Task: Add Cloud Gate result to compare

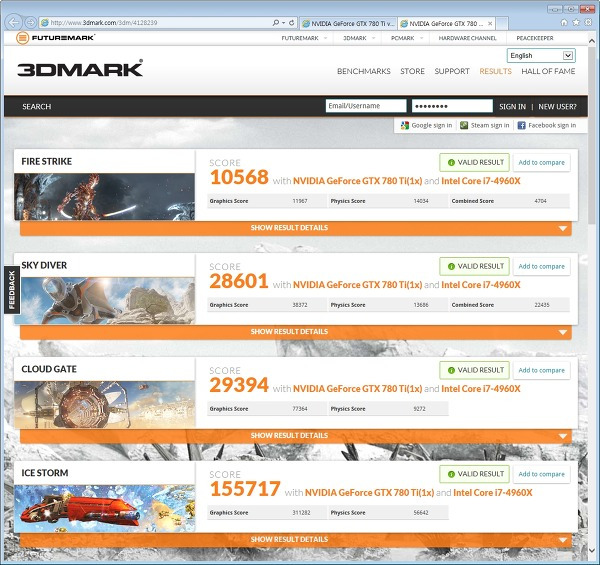Action: pyautogui.click(x=541, y=370)
